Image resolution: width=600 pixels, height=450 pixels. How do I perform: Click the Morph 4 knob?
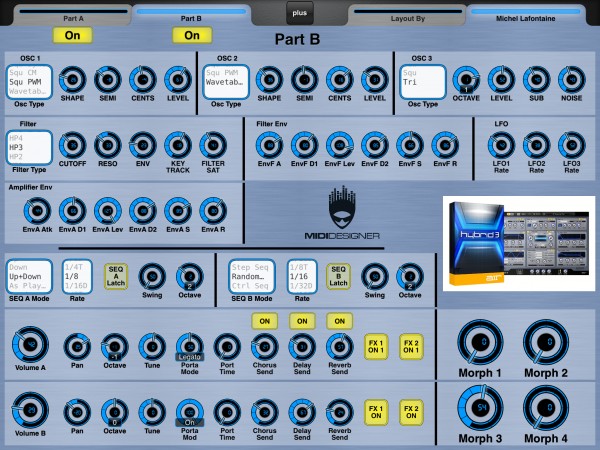click(546, 408)
